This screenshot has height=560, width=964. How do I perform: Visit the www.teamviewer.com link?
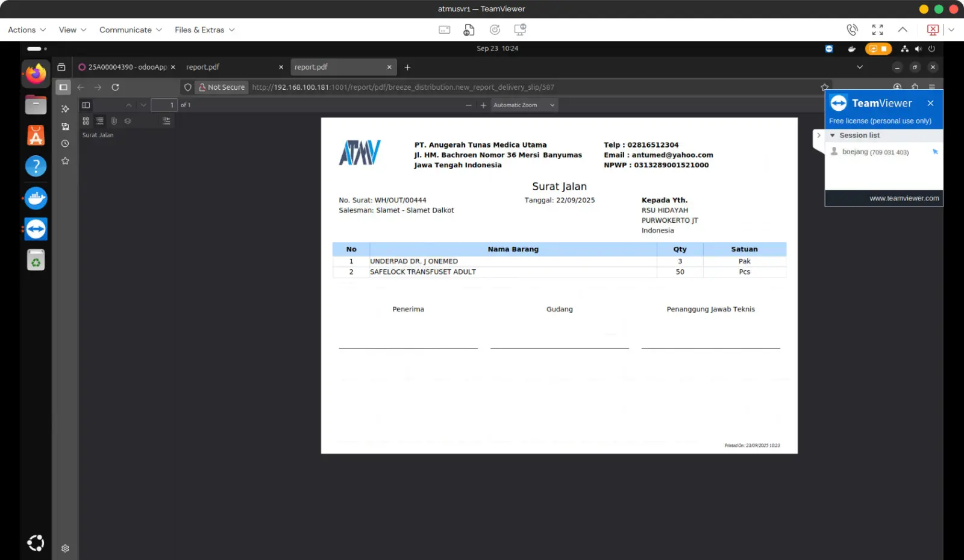point(904,198)
